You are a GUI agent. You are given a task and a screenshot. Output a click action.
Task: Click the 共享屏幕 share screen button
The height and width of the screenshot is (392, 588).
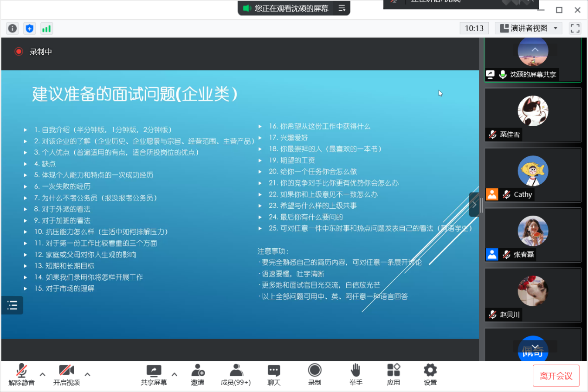(154, 374)
